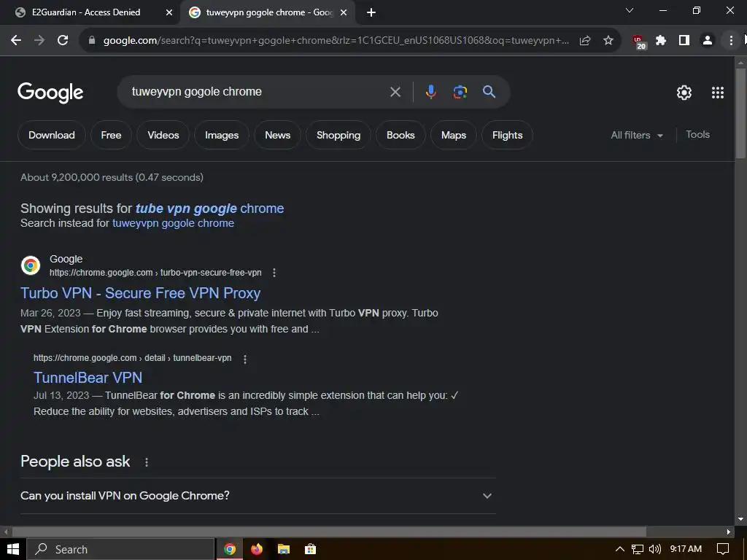Open a new tab
Image resolution: width=747 pixels, height=560 pixels.
coord(371,13)
